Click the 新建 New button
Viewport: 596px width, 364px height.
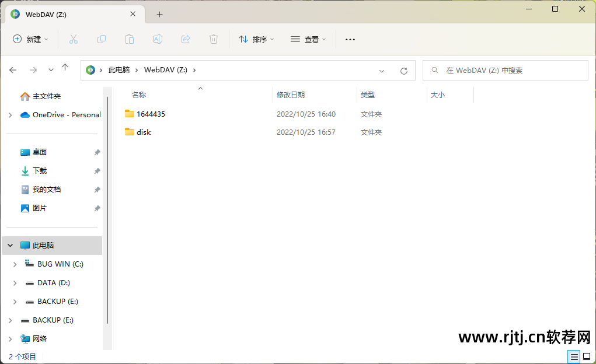pos(30,39)
